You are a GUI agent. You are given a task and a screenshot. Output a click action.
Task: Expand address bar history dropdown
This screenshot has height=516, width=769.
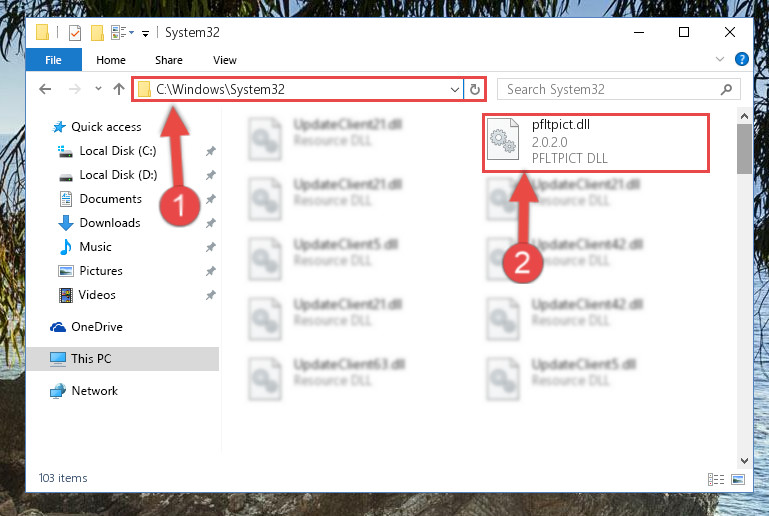pos(455,90)
